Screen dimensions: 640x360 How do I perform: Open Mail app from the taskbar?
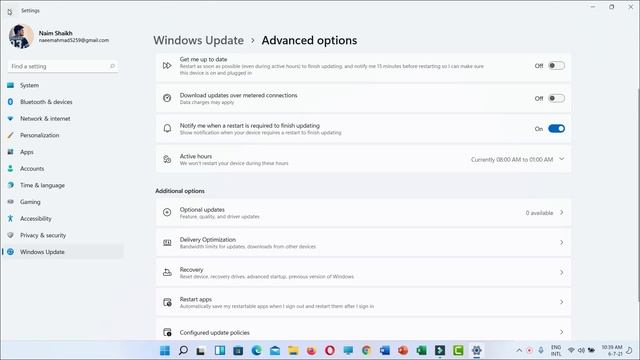[x=275, y=350]
